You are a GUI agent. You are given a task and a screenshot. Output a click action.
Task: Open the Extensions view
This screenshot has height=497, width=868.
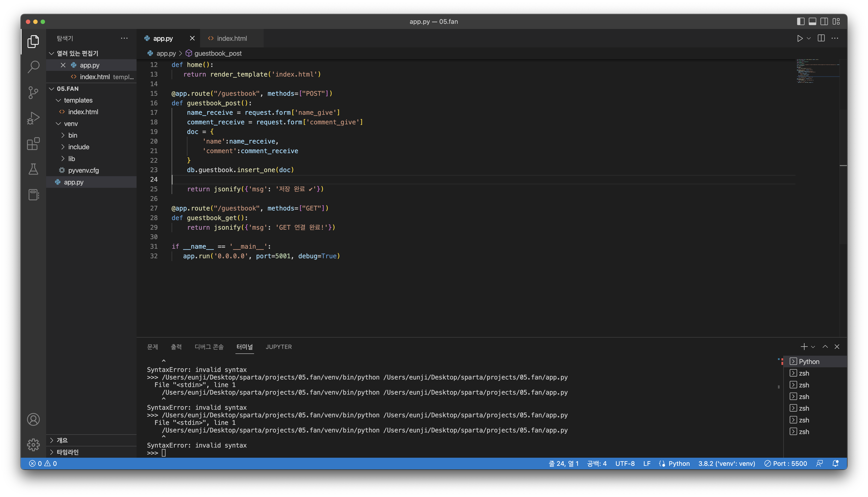[33, 144]
